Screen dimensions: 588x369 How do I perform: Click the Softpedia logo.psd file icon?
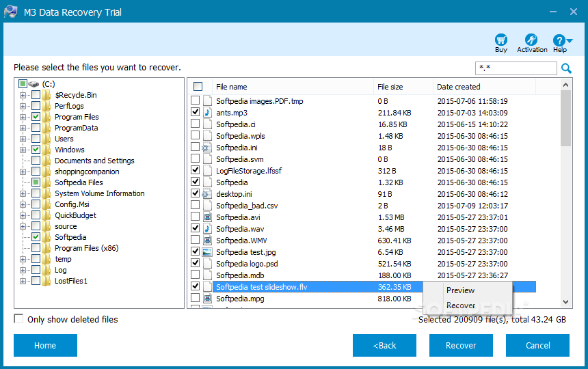(207, 263)
